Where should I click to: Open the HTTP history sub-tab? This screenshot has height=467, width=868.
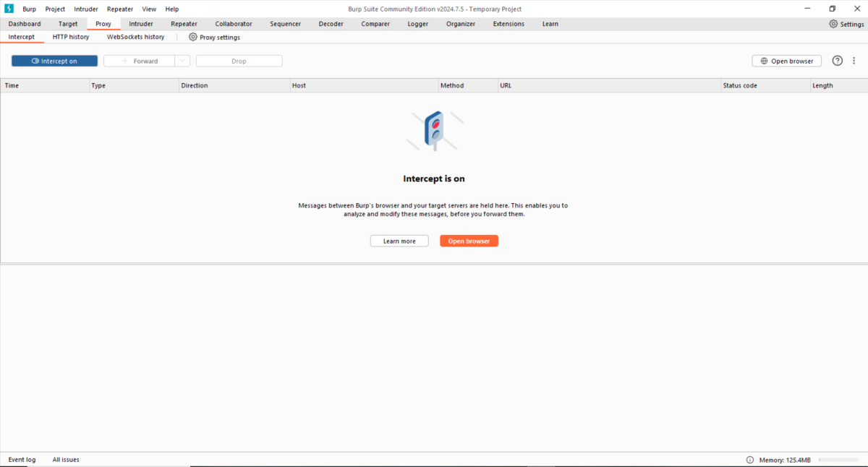point(71,37)
